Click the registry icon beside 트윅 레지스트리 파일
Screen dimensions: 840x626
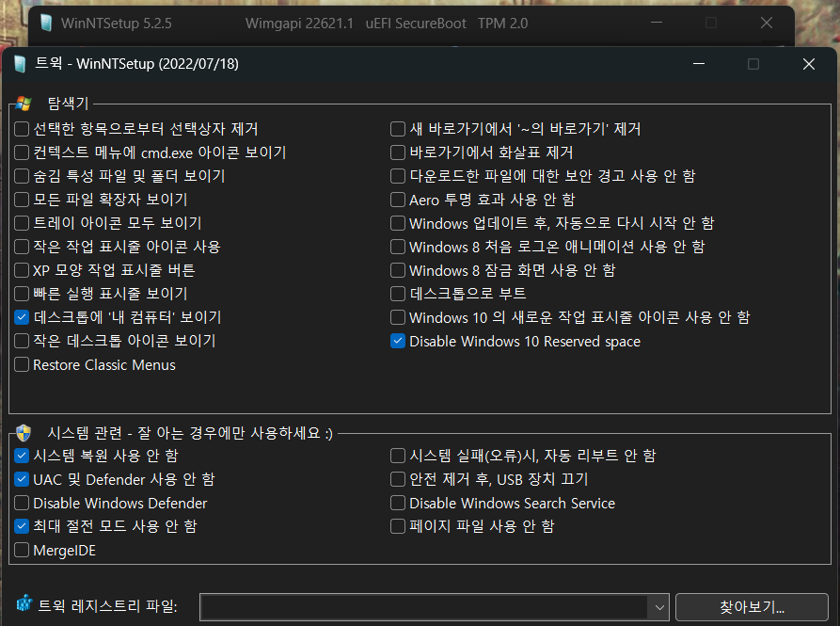24,603
